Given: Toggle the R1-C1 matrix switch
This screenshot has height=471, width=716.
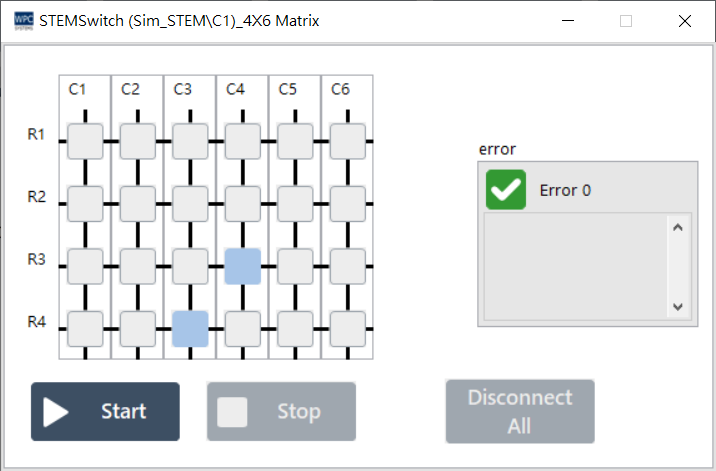Looking at the screenshot, I should pos(85,141).
